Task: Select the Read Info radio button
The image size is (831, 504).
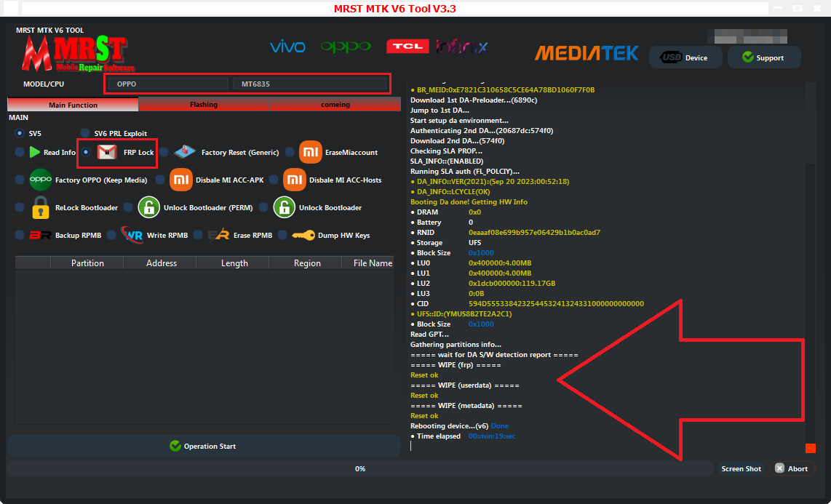Action: pyautogui.click(x=20, y=153)
